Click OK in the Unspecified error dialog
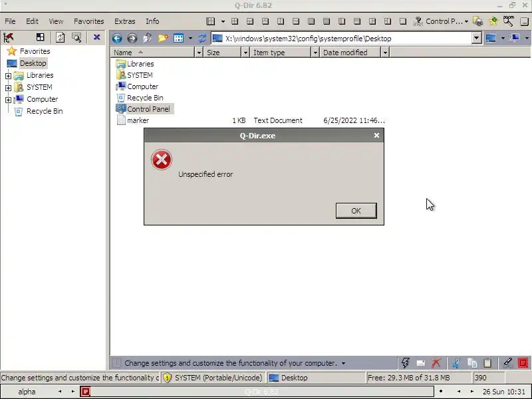The width and height of the screenshot is (532, 399). 356,211
